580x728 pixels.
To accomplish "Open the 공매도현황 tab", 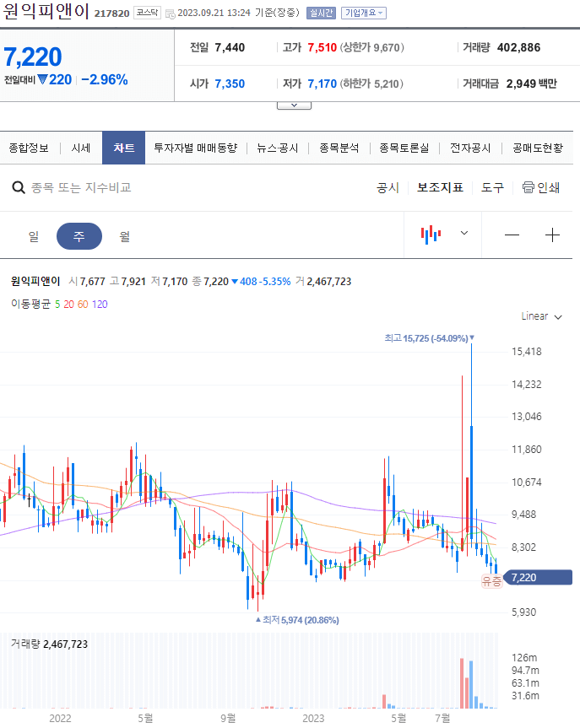I will tap(538, 148).
